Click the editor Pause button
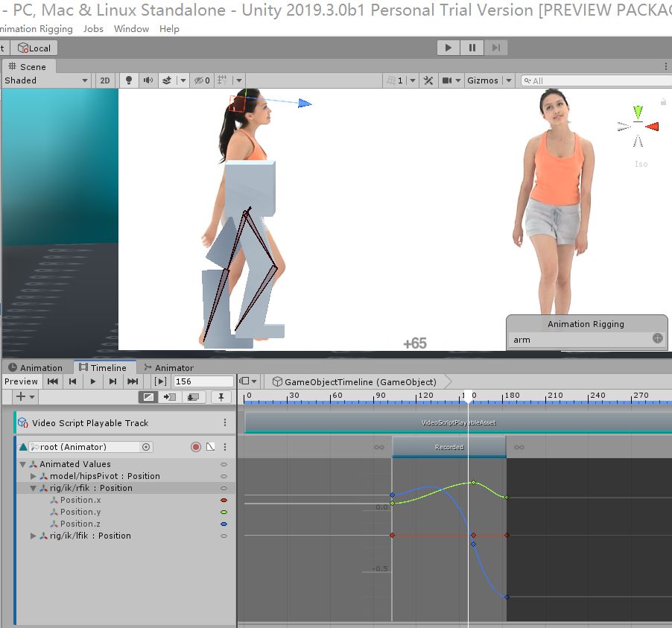672x628 pixels. pyautogui.click(x=472, y=48)
